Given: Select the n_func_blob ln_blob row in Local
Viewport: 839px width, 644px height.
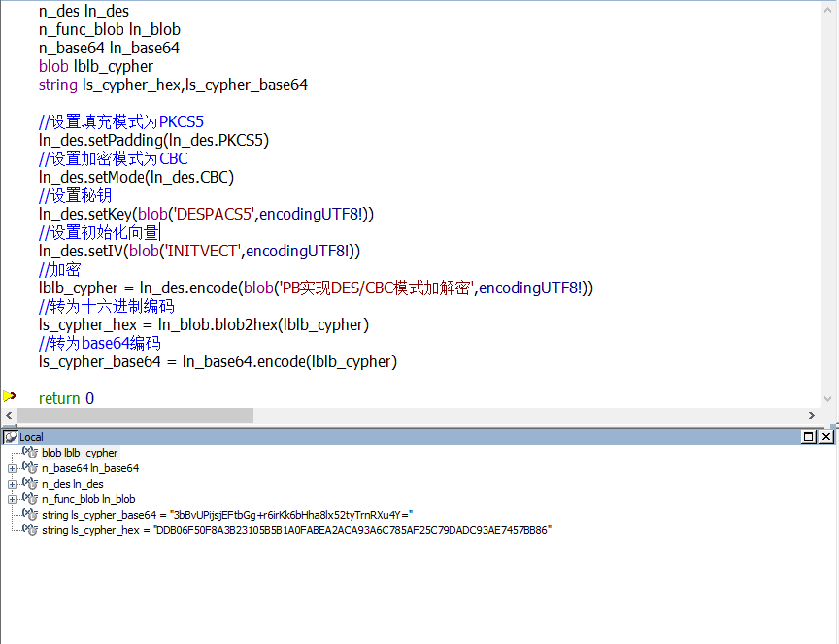Looking at the screenshot, I should 88,499.
